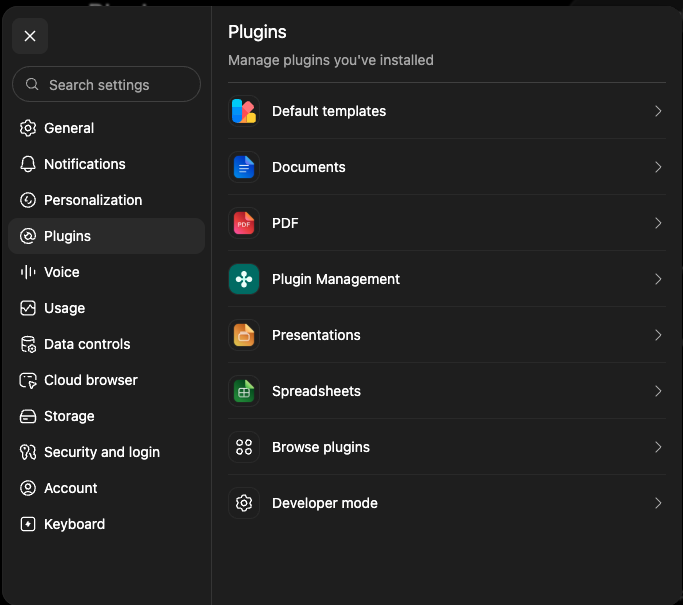Open the Documents plugin label
683x605 pixels.
pyautogui.click(x=308, y=167)
